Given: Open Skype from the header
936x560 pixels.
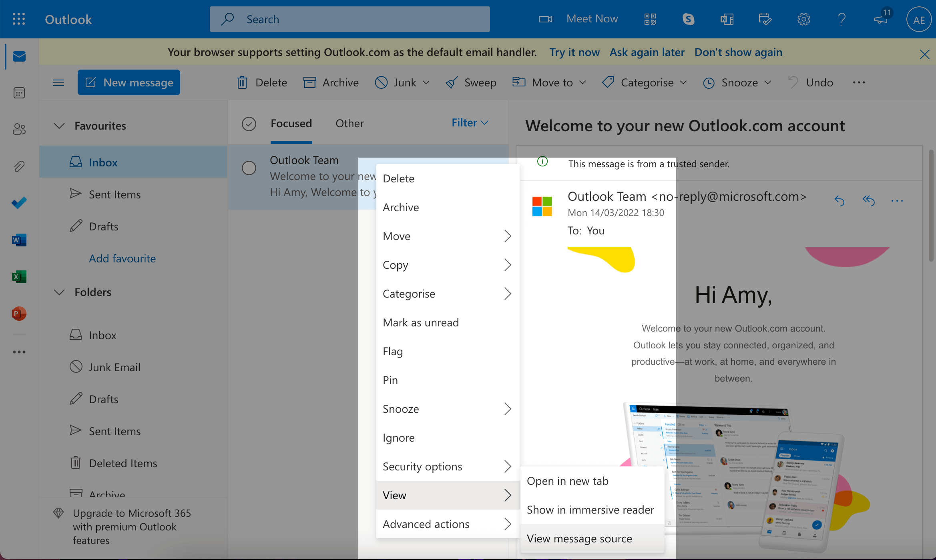Looking at the screenshot, I should coord(688,19).
